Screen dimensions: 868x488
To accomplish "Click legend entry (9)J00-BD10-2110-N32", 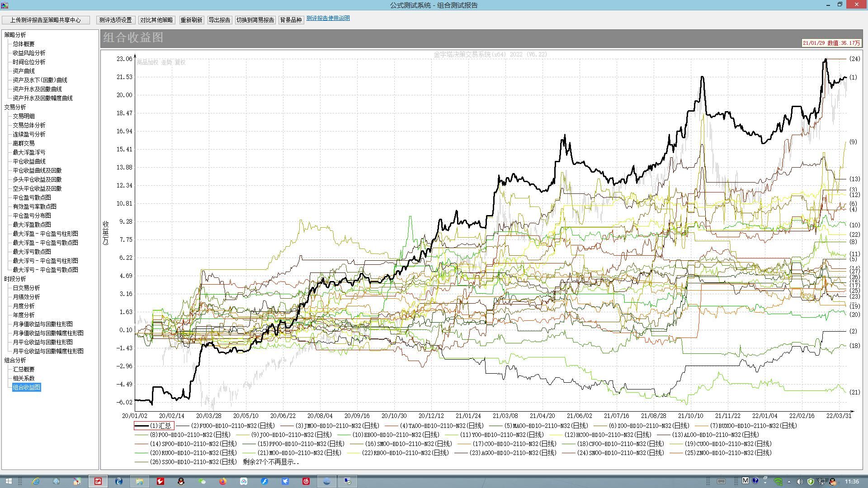I will [x=283, y=435].
